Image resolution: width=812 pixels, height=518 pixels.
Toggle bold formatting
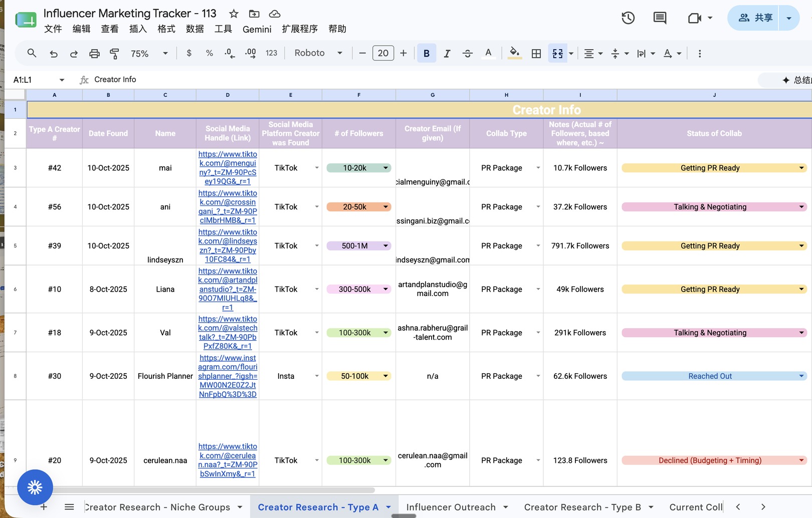427,53
